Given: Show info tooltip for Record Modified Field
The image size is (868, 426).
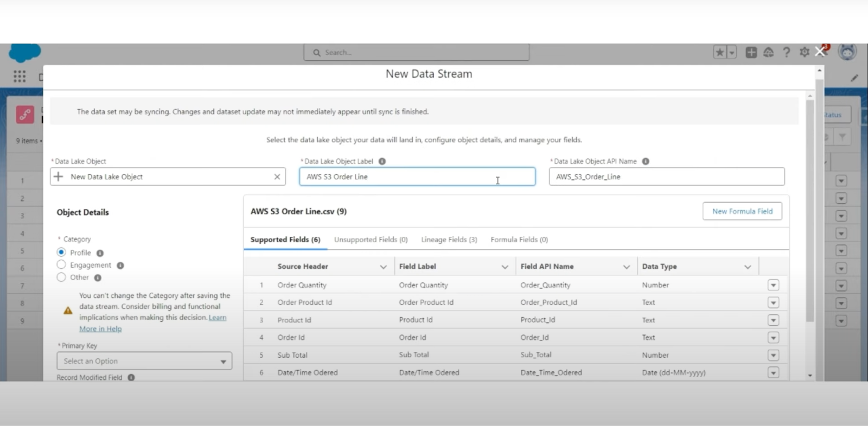Looking at the screenshot, I should coord(131,378).
